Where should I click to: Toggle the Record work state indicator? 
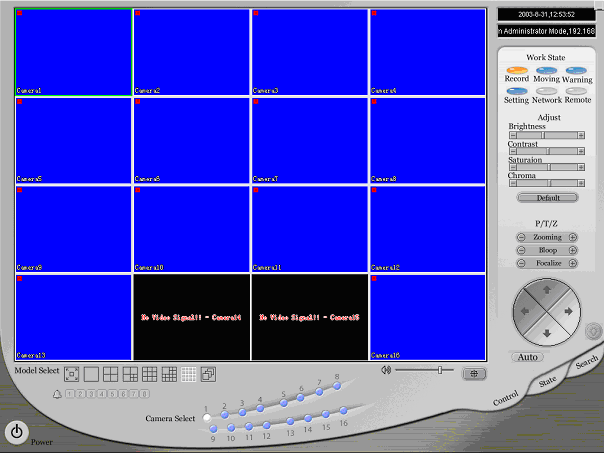pyautogui.click(x=517, y=70)
